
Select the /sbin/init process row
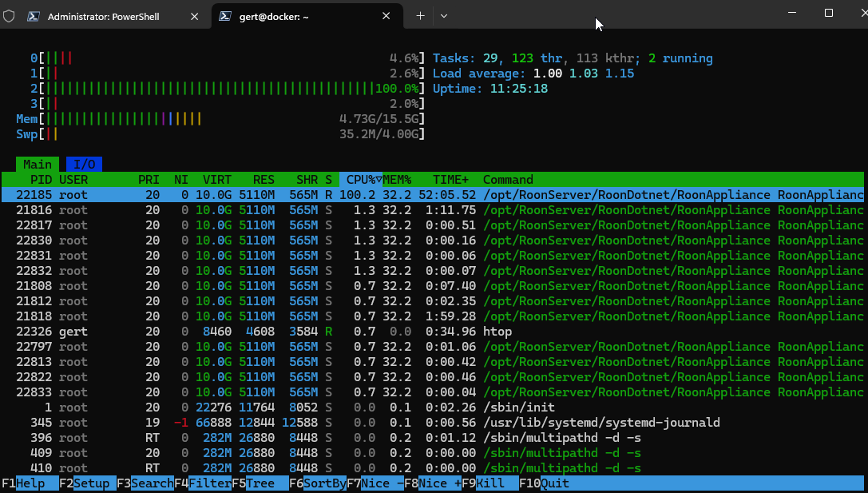click(x=432, y=408)
